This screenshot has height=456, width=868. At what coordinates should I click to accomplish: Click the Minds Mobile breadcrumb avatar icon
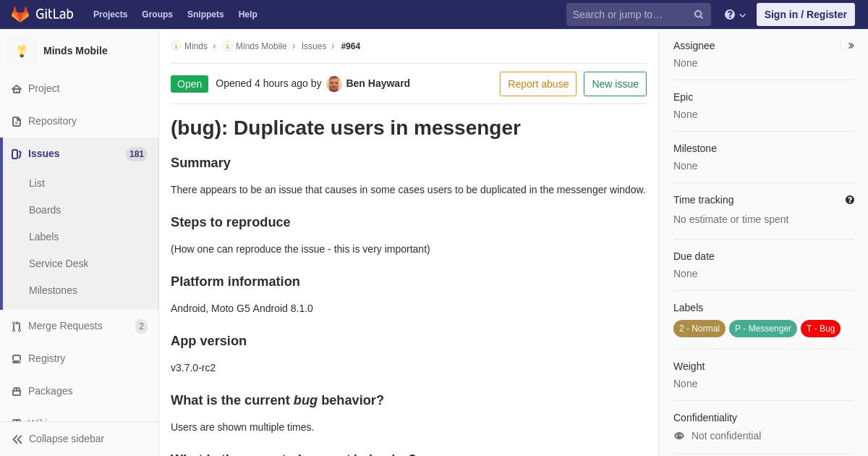coord(227,46)
